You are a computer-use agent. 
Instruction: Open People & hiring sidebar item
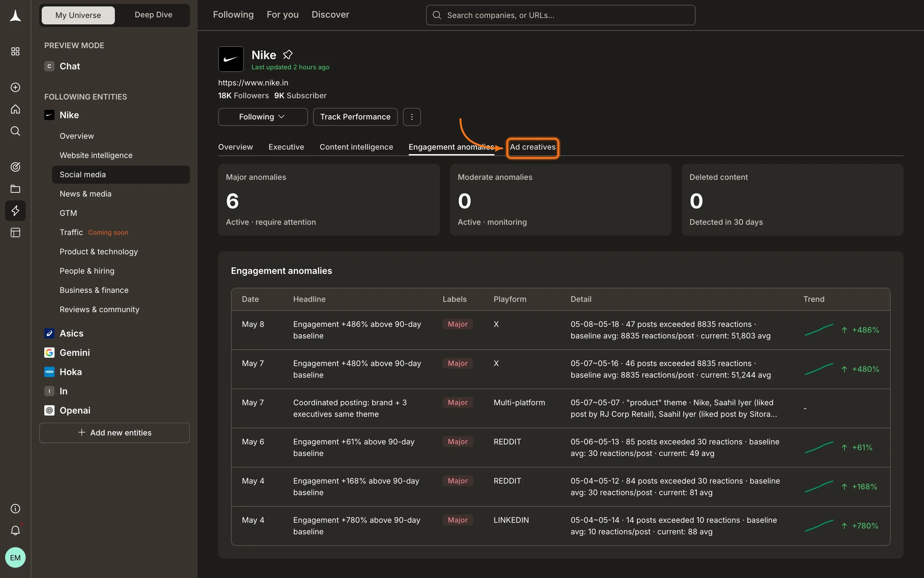pos(87,271)
